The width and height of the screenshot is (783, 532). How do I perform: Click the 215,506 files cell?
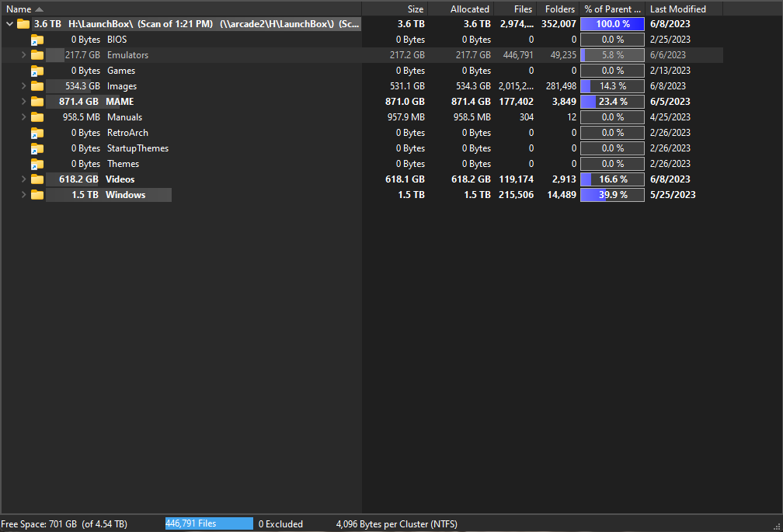coord(516,195)
